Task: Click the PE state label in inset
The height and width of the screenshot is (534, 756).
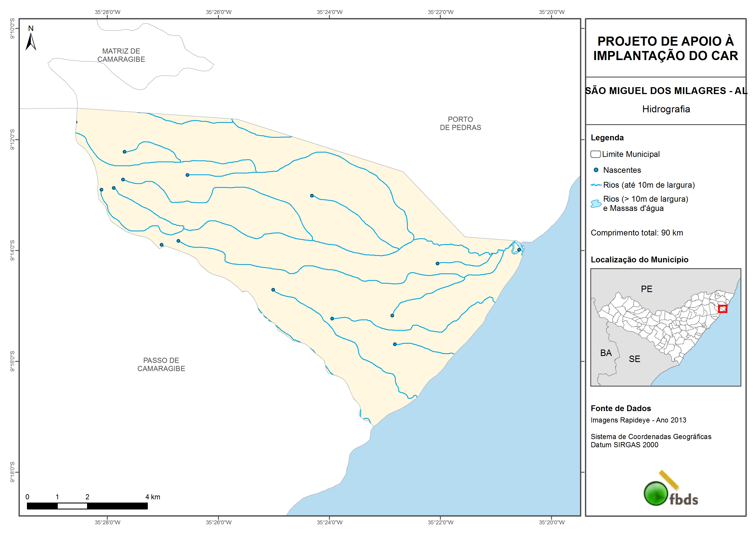Action: point(646,289)
